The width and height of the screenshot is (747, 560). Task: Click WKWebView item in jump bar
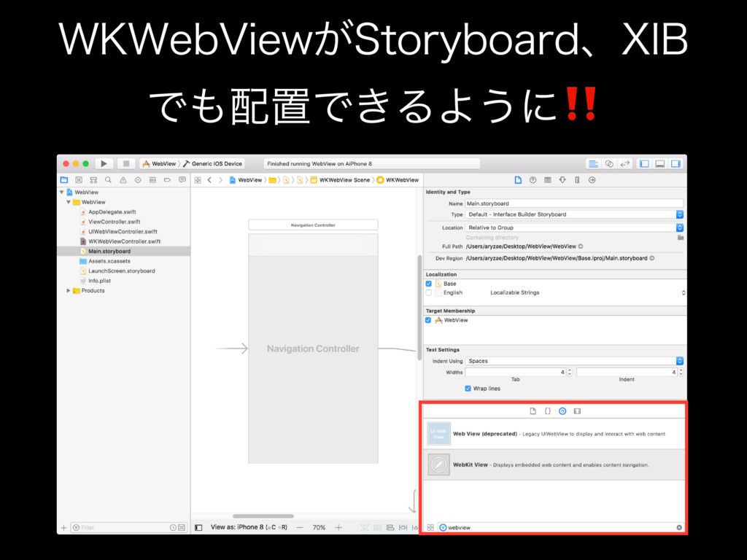(398, 180)
